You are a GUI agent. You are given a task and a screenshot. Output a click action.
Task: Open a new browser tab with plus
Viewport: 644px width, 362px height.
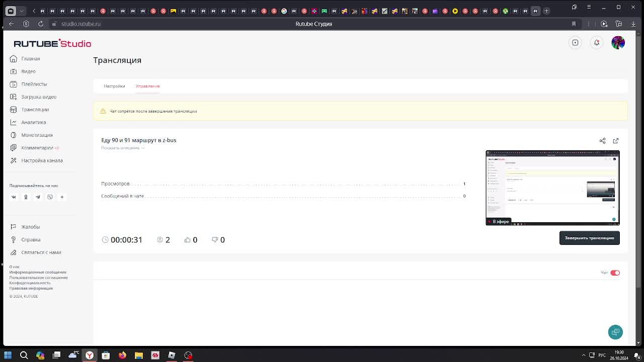pyautogui.click(x=546, y=11)
